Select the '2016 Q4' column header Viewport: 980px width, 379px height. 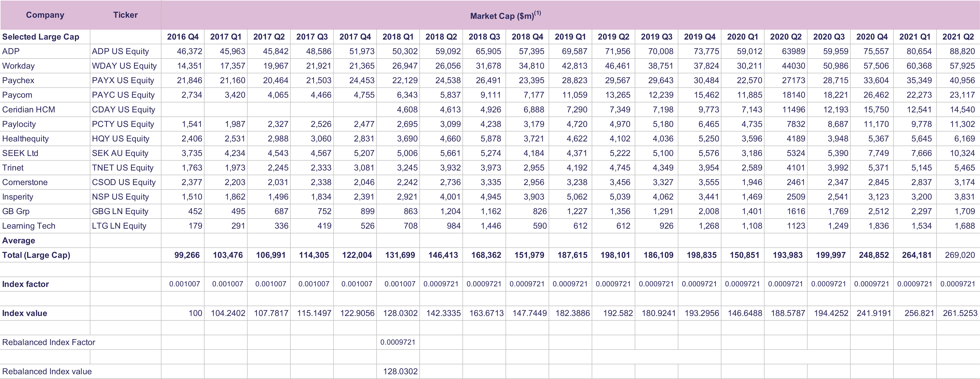(x=183, y=37)
